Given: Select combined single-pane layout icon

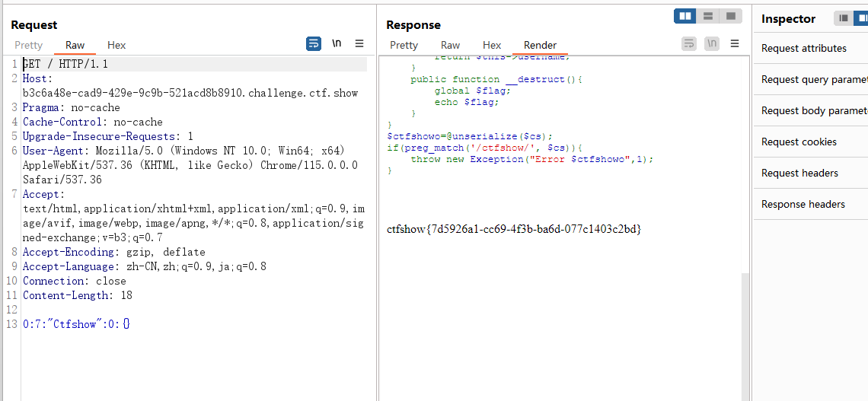Looking at the screenshot, I should pos(730,16).
